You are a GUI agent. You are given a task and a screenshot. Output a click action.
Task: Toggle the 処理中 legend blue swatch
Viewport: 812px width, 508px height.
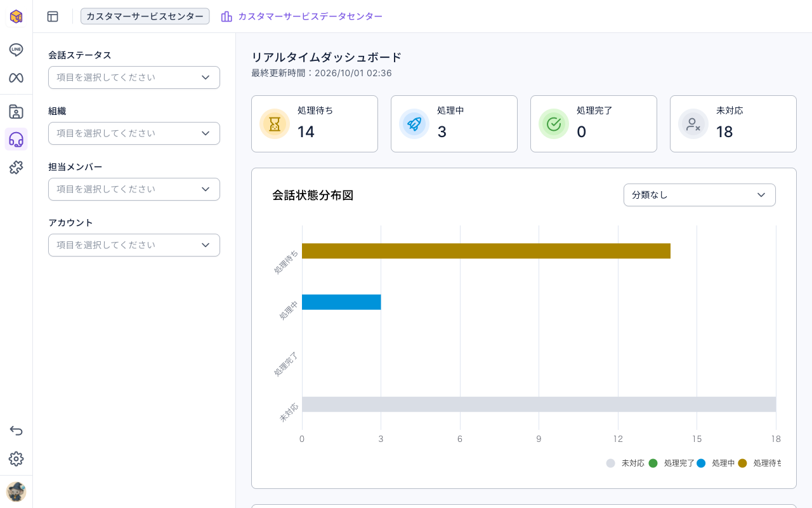click(x=701, y=464)
